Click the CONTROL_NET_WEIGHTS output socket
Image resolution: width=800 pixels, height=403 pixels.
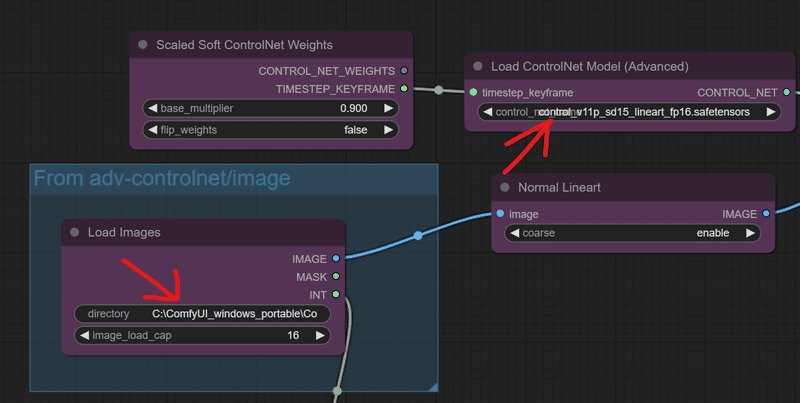(x=404, y=71)
